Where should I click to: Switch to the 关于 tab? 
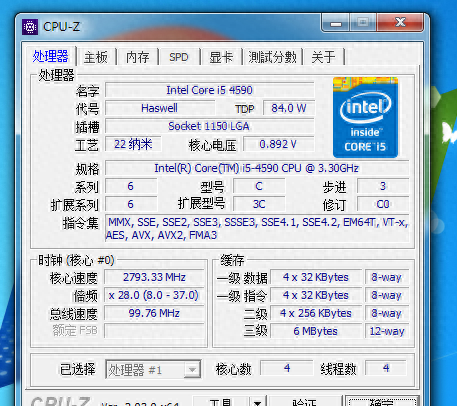323,57
